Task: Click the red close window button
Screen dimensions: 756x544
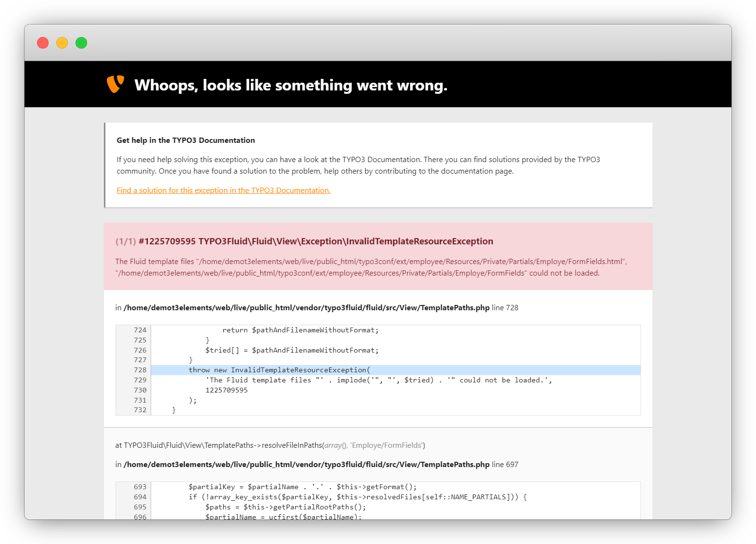Action: pos(43,43)
